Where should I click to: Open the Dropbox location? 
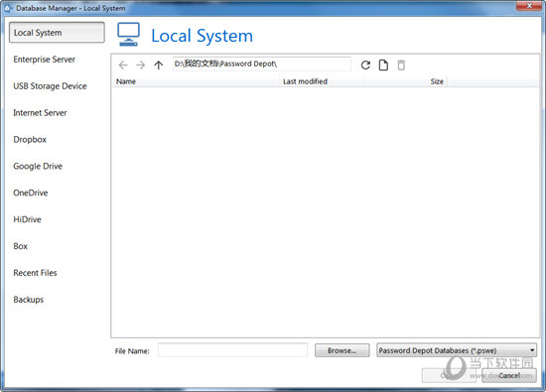(x=30, y=140)
